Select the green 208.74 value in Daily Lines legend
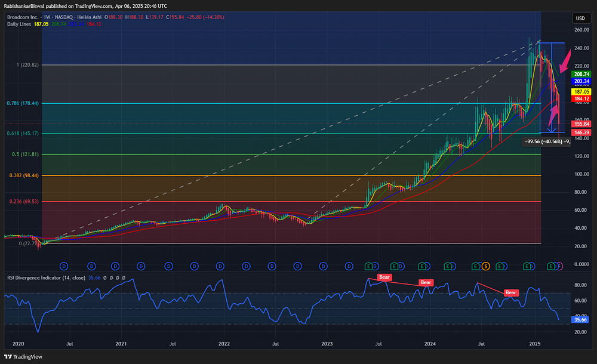The image size is (597, 364). (58, 27)
